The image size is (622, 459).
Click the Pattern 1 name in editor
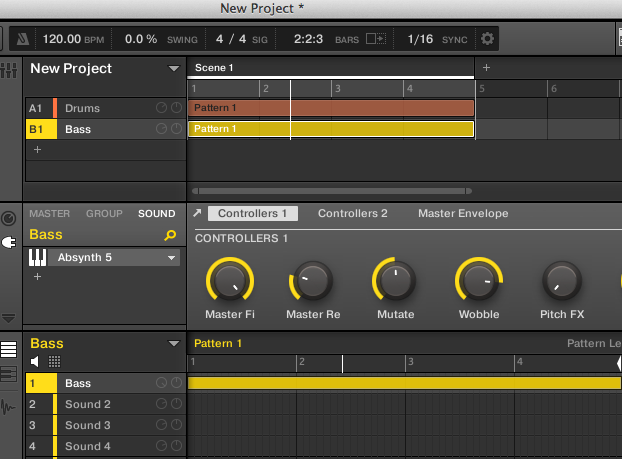click(218, 344)
